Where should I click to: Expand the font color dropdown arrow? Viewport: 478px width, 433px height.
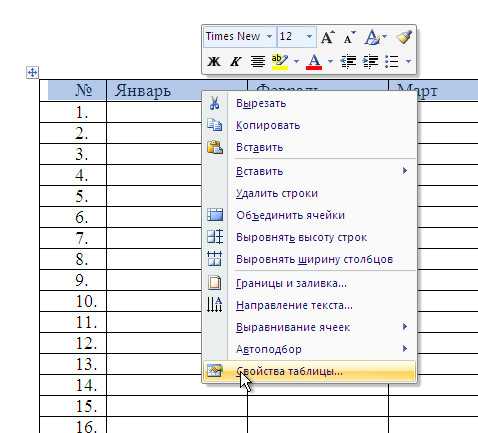click(x=330, y=61)
